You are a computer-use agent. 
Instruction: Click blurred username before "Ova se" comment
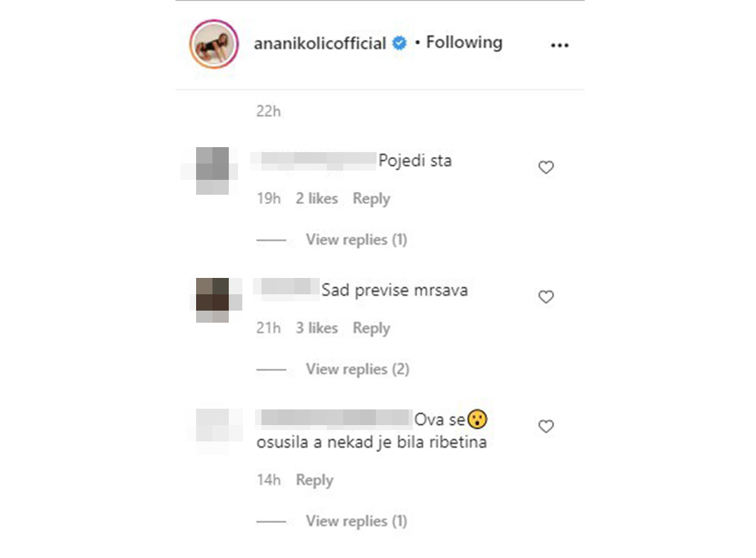[x=334, y=419]
